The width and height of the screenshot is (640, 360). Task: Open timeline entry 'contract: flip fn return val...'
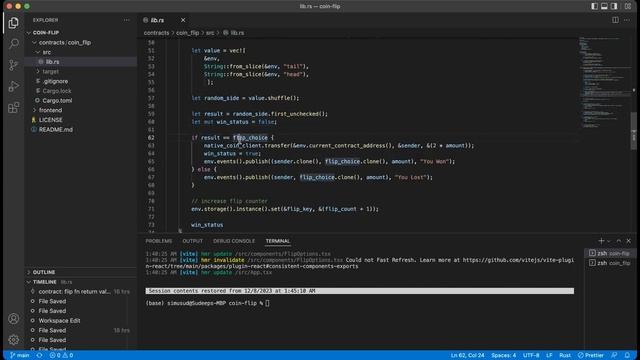tap(81, 291)
